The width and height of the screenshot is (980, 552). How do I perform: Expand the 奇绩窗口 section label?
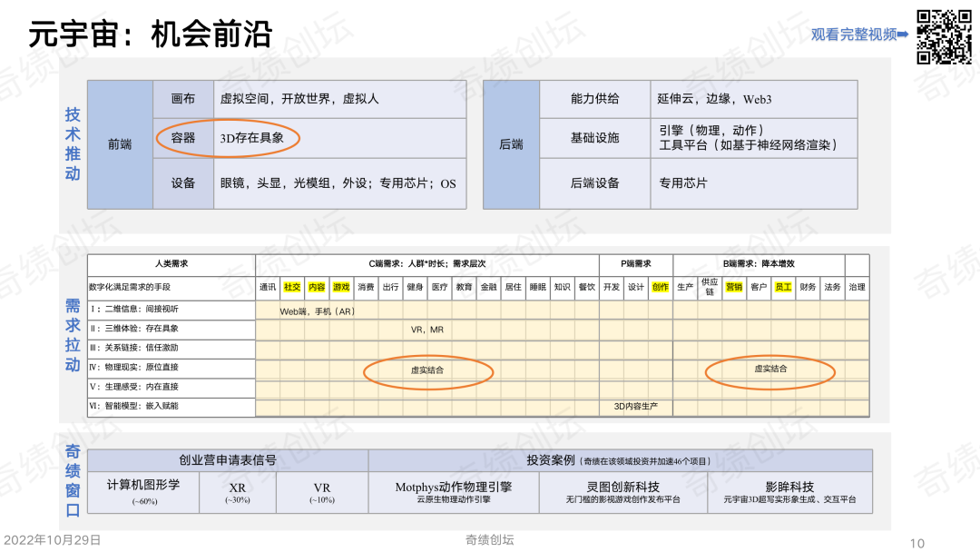73,479
